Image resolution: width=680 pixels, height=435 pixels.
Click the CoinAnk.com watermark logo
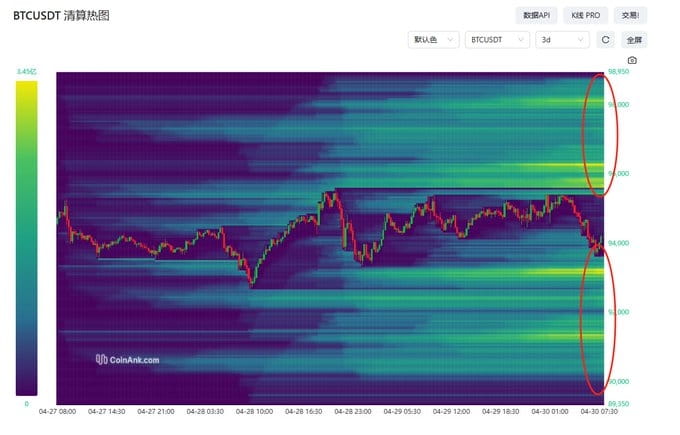(127, 360)
